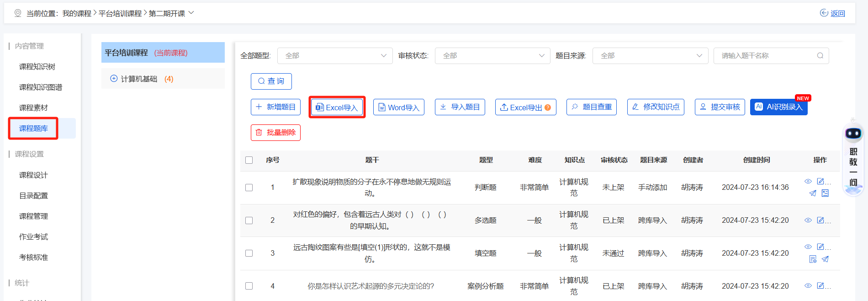Click the 返回 link at top right

pos(832,13)
